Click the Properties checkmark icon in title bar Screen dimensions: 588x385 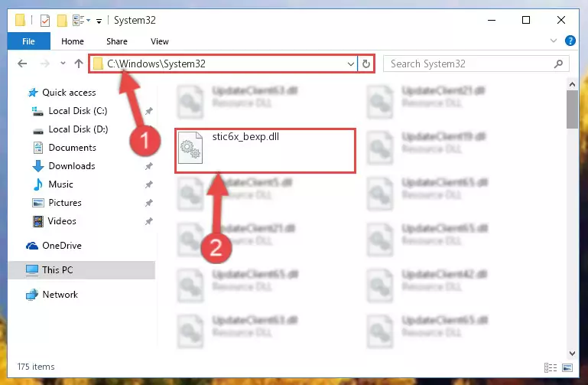tap(45, 20)
